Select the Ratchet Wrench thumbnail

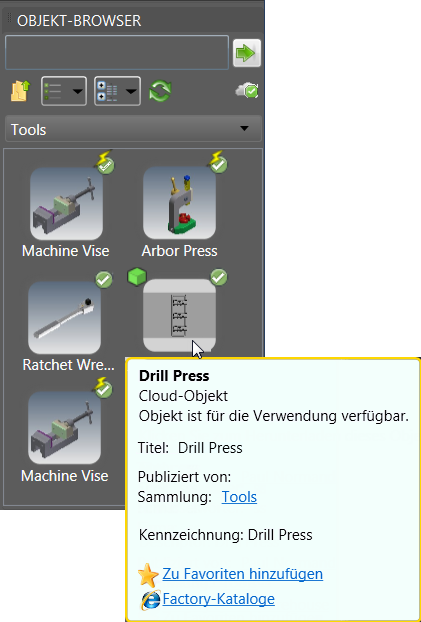[x=65, y=318]
